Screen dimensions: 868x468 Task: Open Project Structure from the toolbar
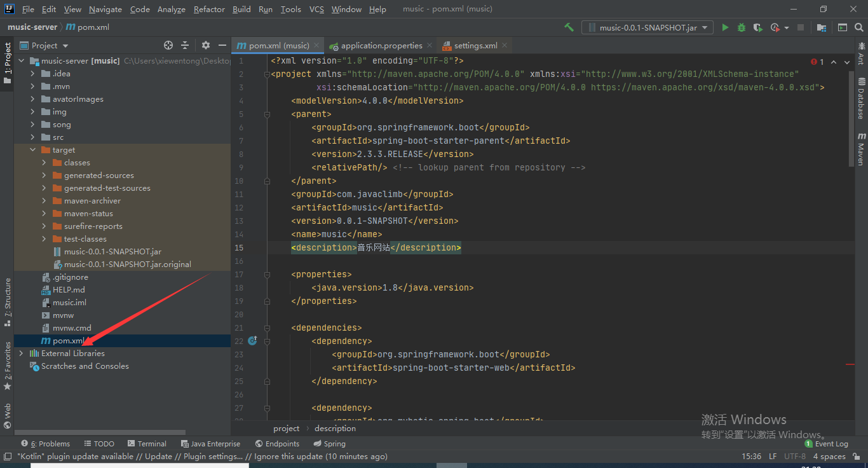822,27
